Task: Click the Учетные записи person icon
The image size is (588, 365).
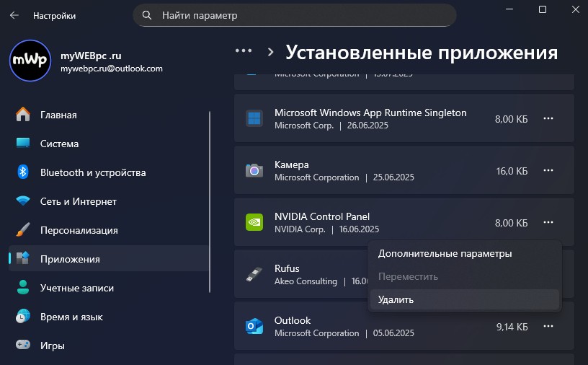Action: click(x=23, y=287)
